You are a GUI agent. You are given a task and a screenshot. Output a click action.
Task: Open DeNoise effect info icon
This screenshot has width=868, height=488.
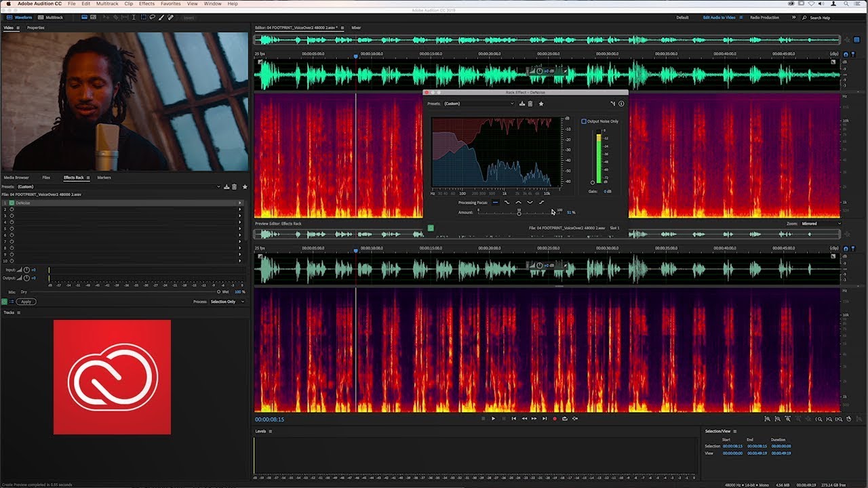click(621, 104)
